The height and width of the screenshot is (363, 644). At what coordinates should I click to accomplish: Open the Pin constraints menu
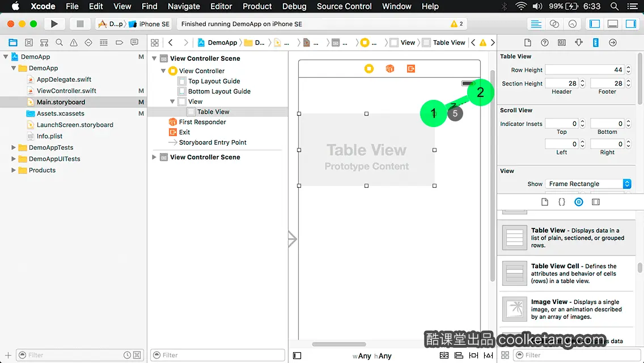click(473, 355)
